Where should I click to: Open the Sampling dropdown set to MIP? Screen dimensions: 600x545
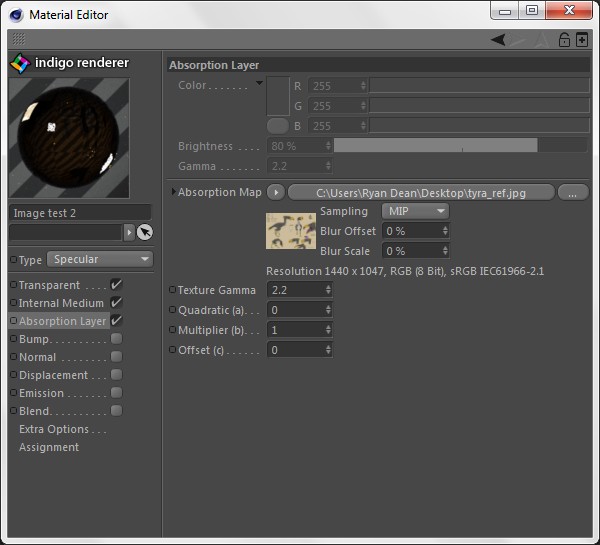point(414,212)
